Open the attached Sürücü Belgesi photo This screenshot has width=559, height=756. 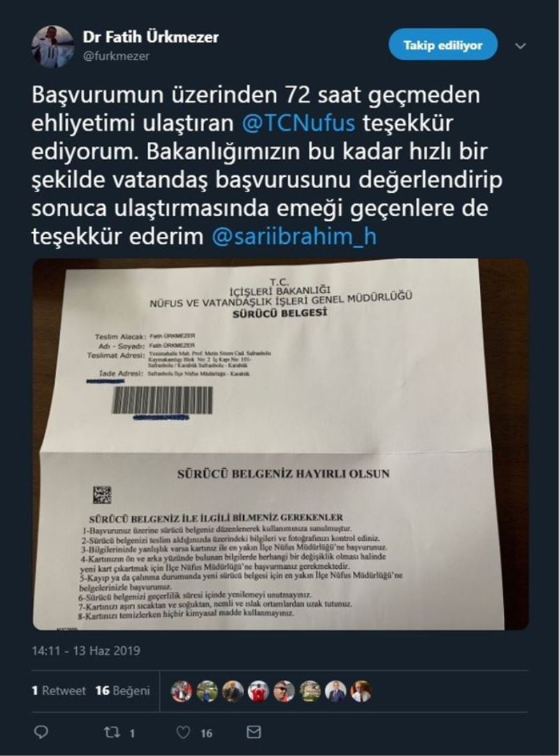(280, 444)
